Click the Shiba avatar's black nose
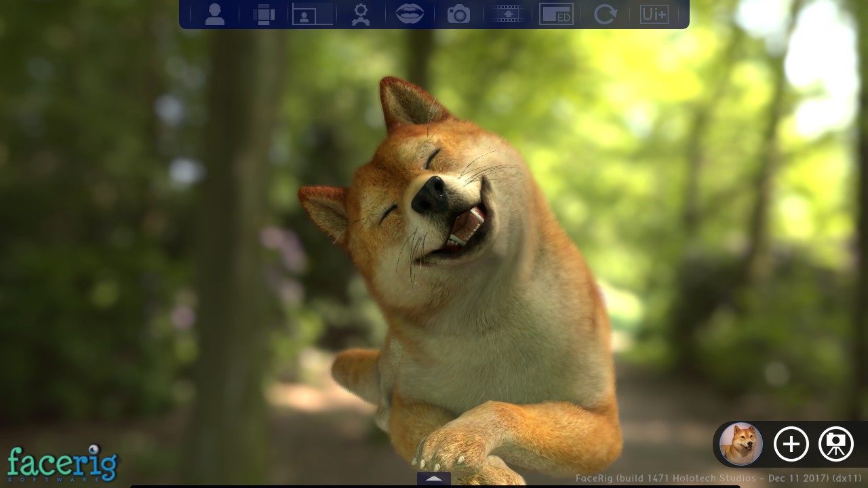The width and height of the screenshot is (868, 488). pos(430,194)
